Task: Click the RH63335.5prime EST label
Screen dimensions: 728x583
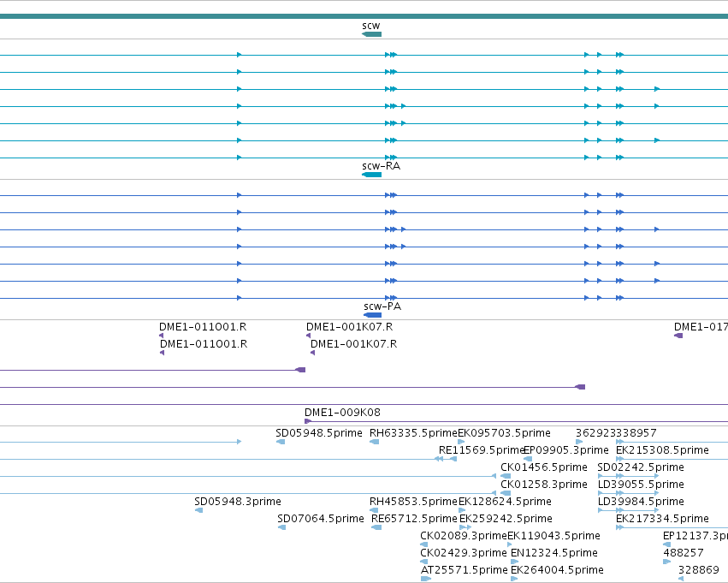Action: pyautogui.click(x=413, y=433)
